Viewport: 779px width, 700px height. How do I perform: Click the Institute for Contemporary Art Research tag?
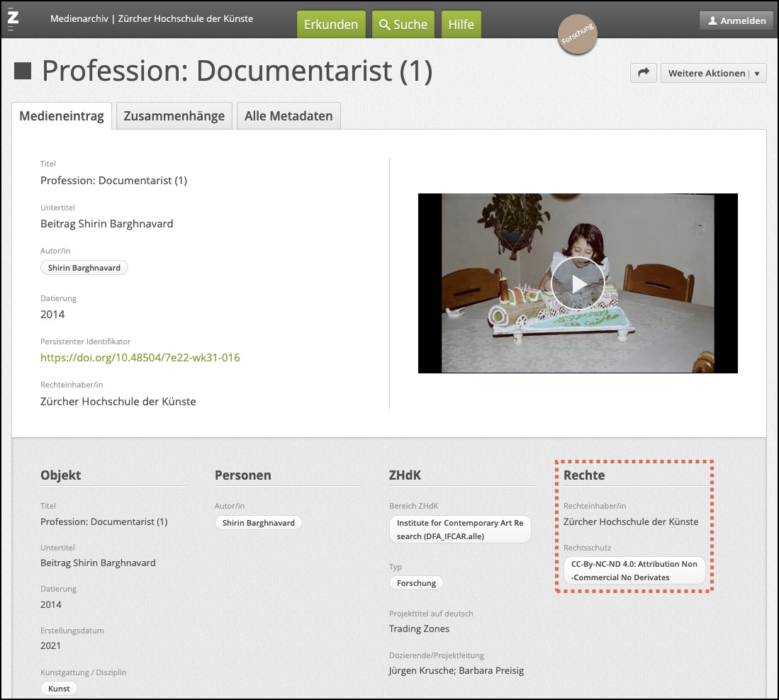pos(460,529)
